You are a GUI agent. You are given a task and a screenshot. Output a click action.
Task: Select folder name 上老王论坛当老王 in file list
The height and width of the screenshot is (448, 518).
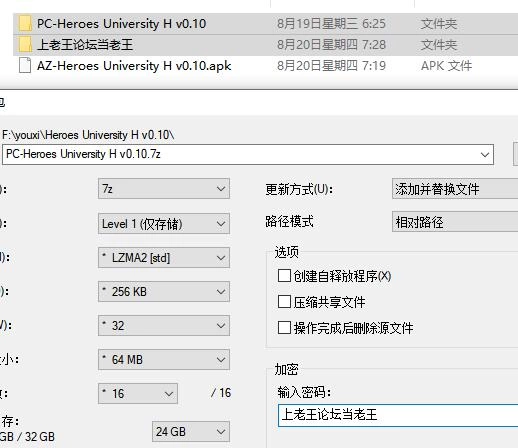(x=85, y=45)
